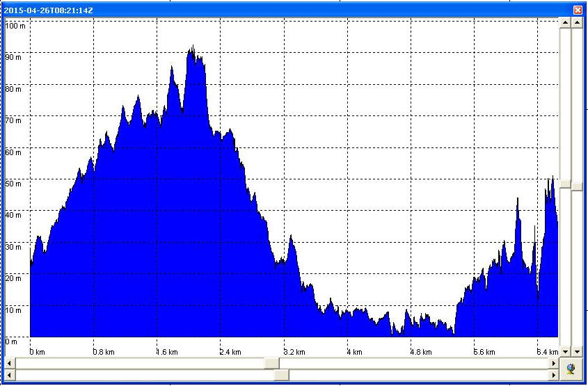Click the '0 km' distance axis label
588x386 pixels.
[38, 353]
